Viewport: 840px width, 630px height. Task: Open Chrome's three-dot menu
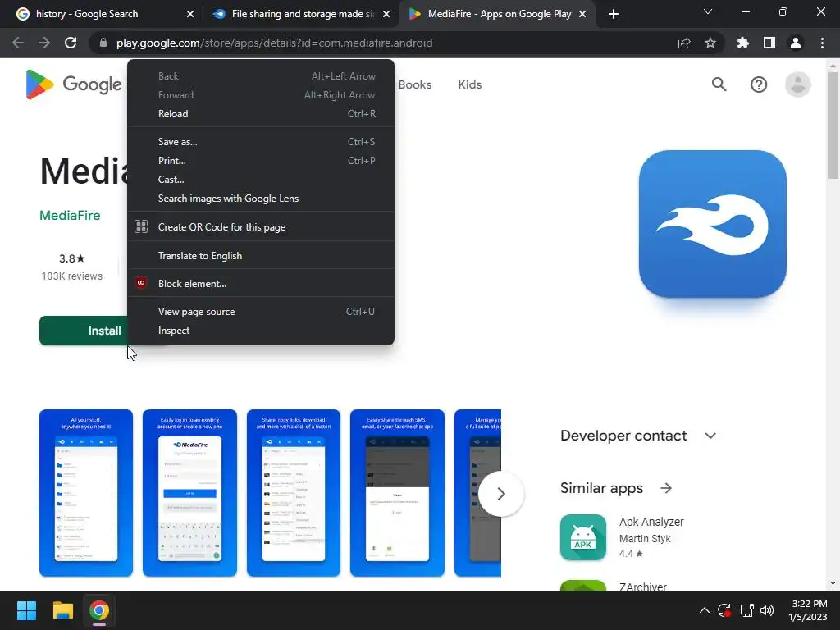(822, 43)
